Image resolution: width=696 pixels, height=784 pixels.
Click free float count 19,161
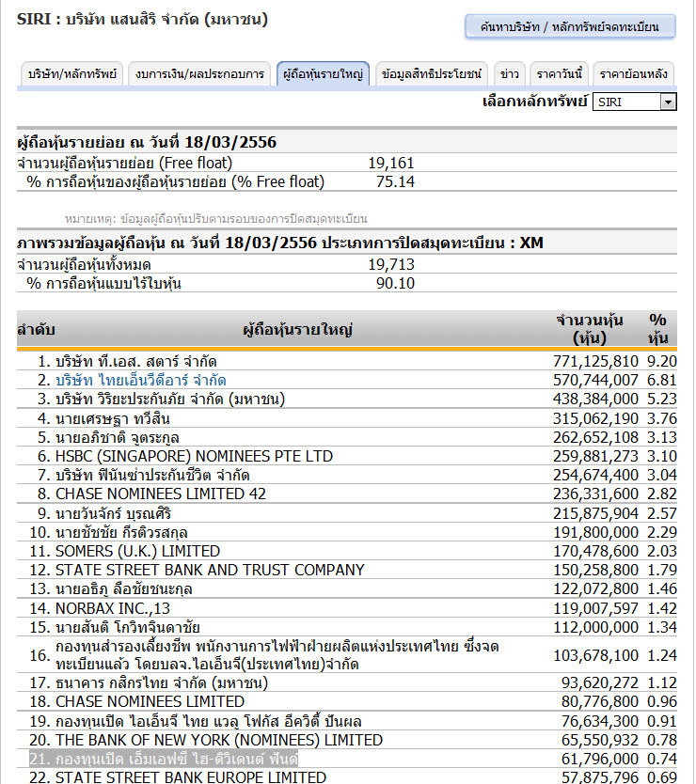pos(391,163)
